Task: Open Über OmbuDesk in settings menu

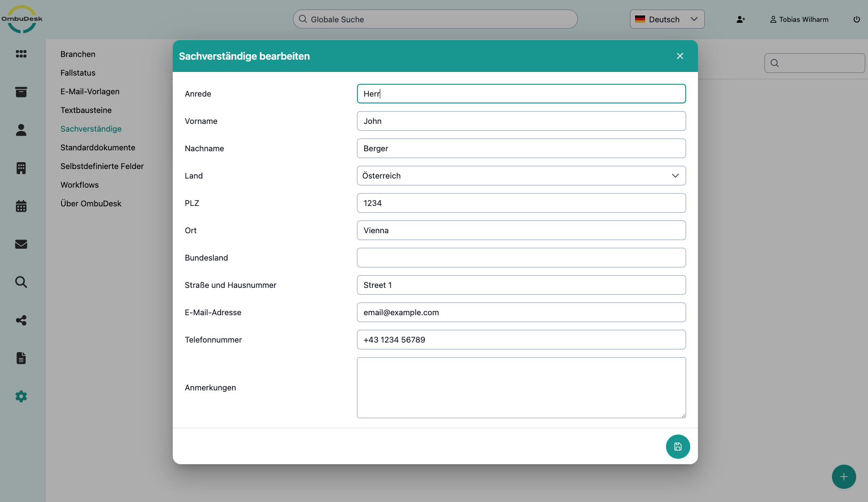Action: (x=91, y=204)
